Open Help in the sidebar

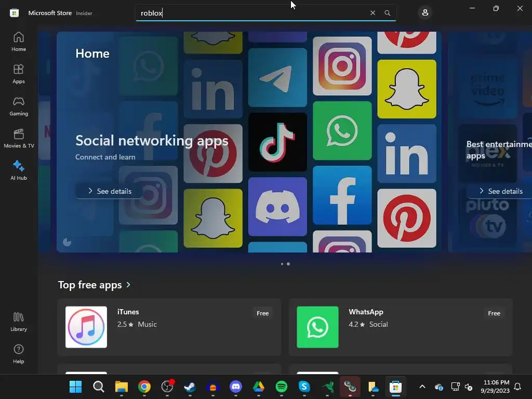19,354
